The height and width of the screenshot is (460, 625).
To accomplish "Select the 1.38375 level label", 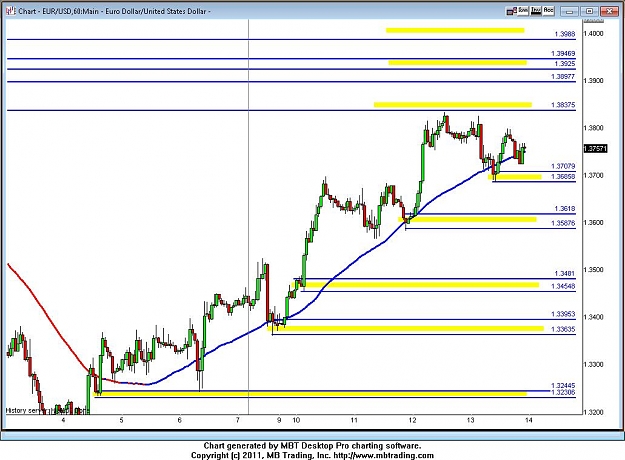I will (563, 105).
